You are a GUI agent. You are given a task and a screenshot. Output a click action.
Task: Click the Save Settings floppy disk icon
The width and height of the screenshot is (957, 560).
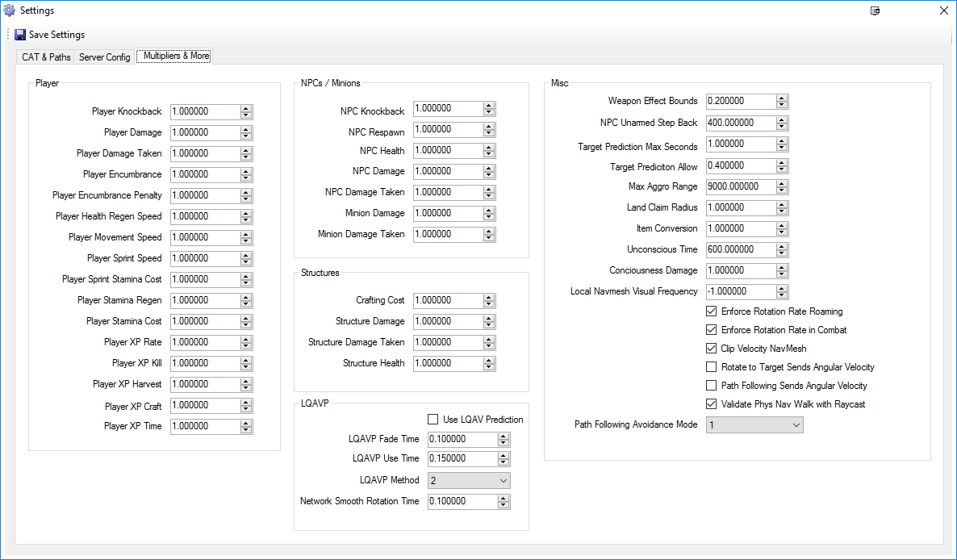click(x=20, y=35)
